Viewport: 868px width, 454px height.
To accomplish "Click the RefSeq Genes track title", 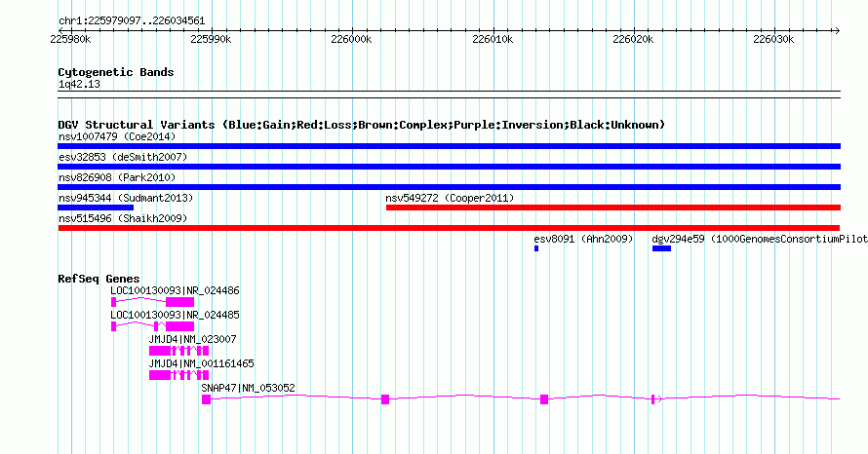I will 99,279.
